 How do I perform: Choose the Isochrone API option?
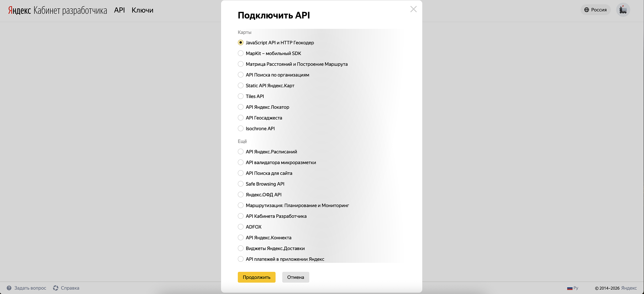(240, 129)
